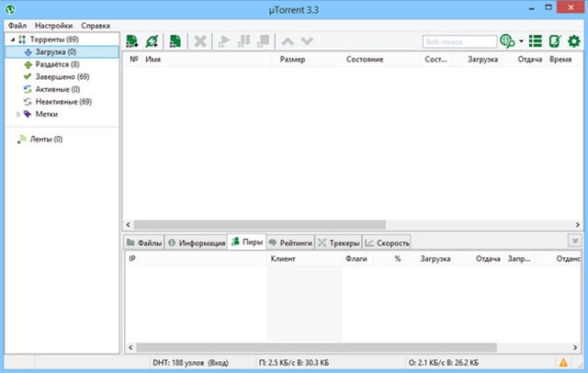Screen dimensions: 588x373
Task: Collapse the Торренты (69) tree node
Action: [x=13, y=40]
